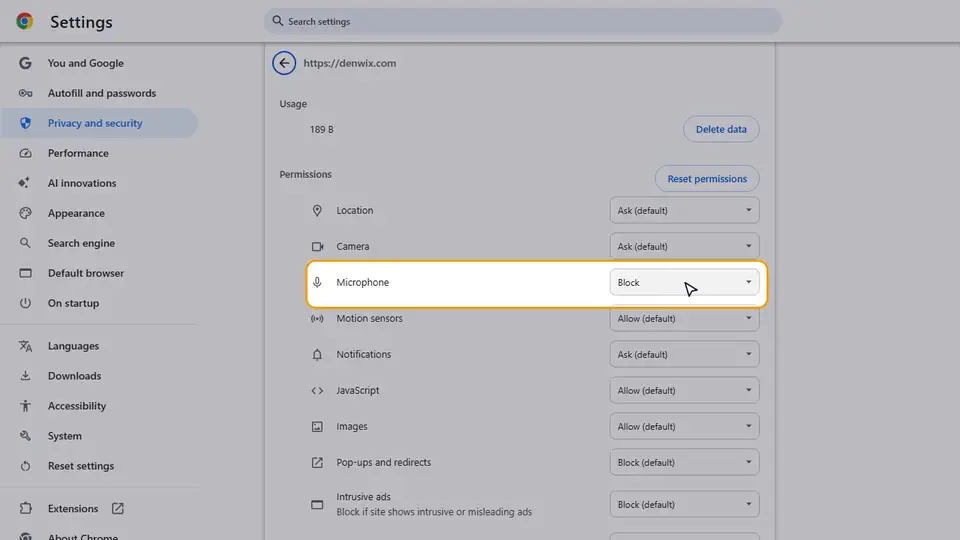Screen dimensions: 960x540
Task: Open the Images permission dropdown
Action: 684,427
